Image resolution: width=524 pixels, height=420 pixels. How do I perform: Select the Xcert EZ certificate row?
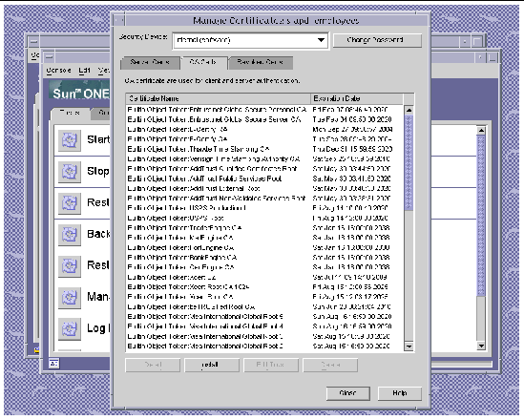click(x=264, y=278)
